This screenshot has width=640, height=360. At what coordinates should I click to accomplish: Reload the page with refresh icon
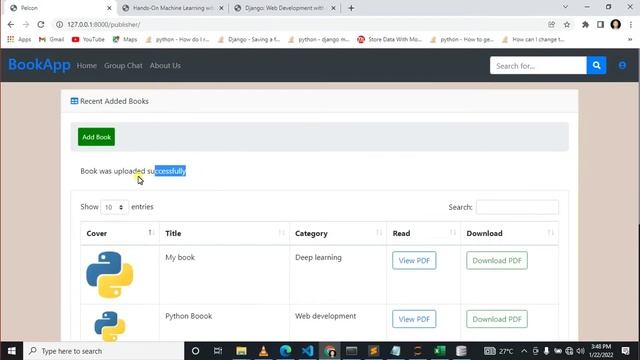point(41,24)
